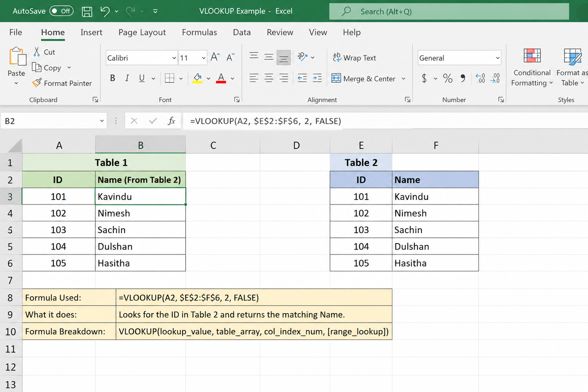Click the Orientation text-angle icon

(x=303, y=57)
